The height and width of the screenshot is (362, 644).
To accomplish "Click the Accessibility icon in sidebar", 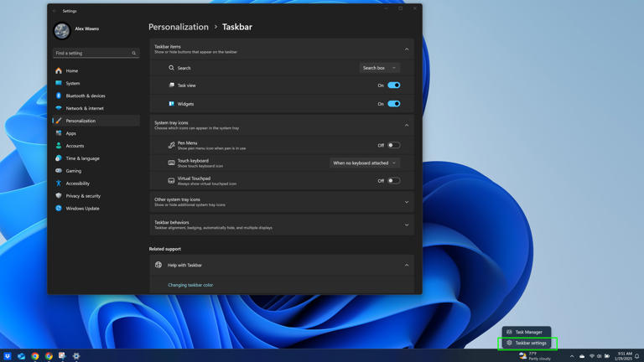I will pos(59,184).
